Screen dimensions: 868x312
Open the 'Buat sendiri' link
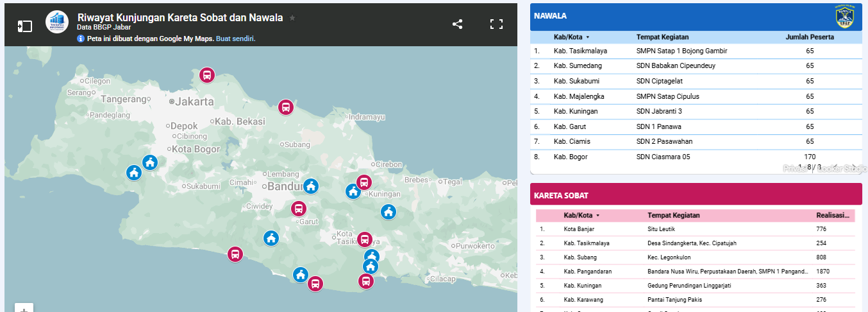[235, 39]
